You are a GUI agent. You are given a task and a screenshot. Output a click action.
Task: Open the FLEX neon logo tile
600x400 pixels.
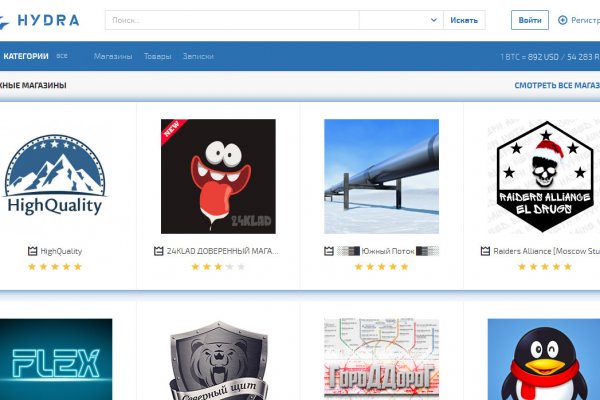[56, 359]
